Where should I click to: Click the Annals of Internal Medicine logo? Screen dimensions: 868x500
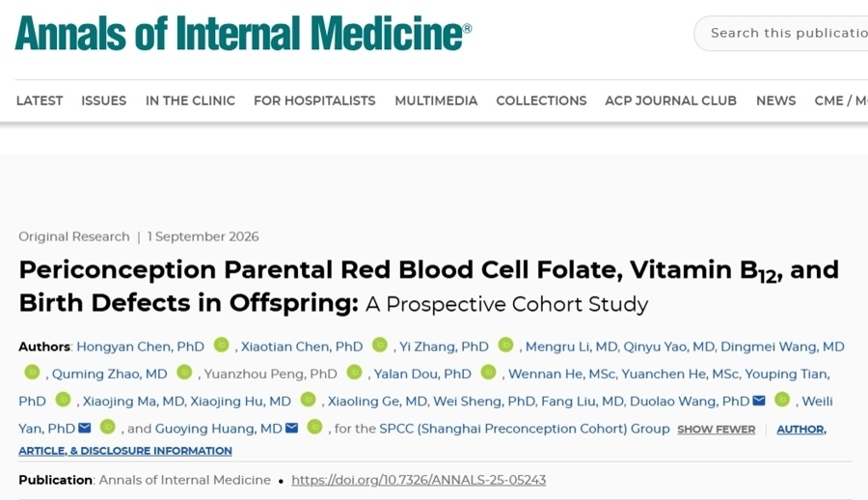pyautogui.click(x=243, y=33)
